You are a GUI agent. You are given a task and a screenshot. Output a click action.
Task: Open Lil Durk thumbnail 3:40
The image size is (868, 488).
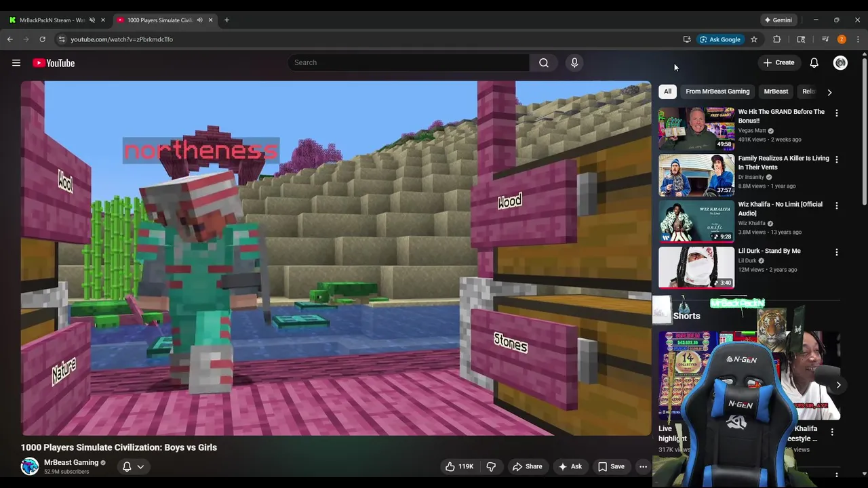696,267
